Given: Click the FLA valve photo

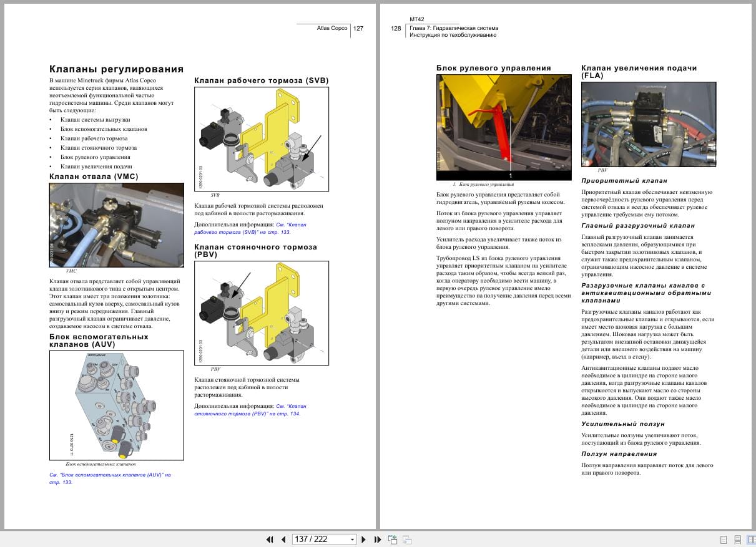Looking at the screenshot, I should [648, 124].
